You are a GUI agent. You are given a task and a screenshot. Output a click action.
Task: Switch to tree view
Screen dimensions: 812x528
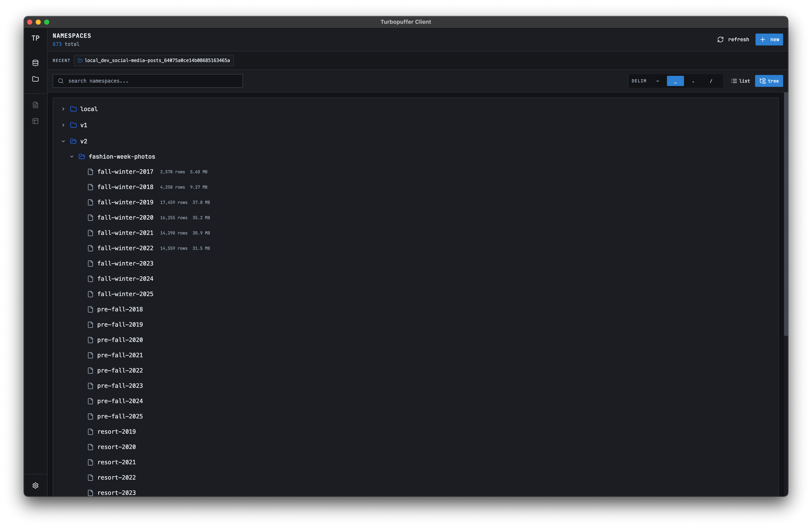coord(769,81)
